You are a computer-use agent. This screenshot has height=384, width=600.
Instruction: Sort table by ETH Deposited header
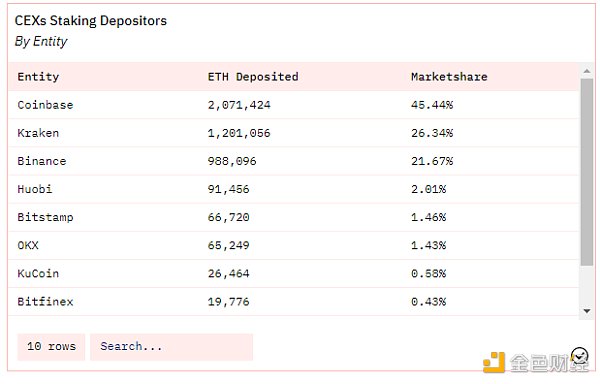click(253, 77)
